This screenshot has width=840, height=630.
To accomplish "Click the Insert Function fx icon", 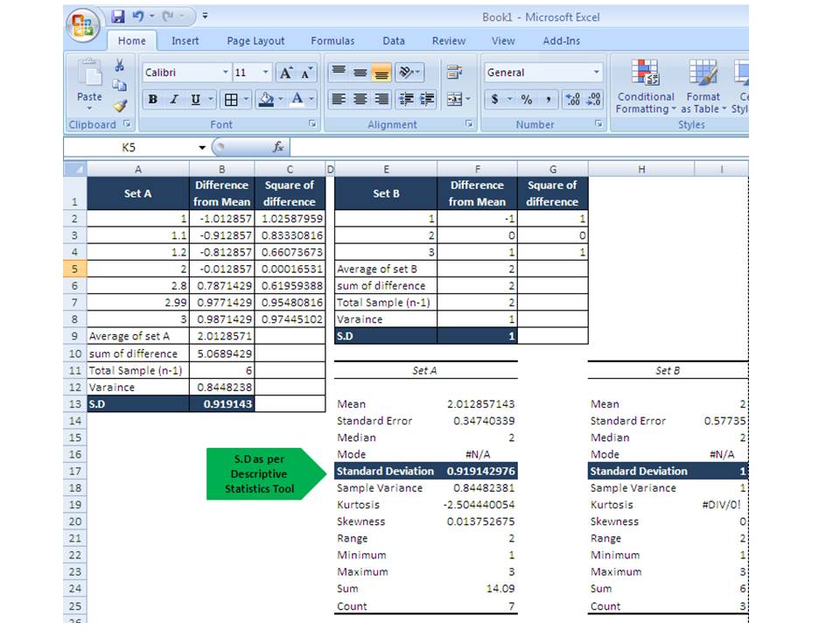I will tap(278, 147).
